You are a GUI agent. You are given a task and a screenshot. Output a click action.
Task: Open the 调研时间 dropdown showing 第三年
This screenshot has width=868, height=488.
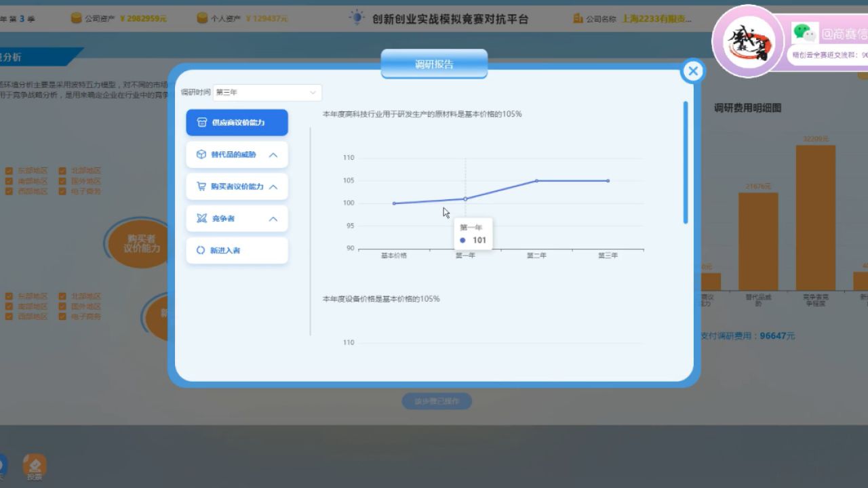pos(267,92)
